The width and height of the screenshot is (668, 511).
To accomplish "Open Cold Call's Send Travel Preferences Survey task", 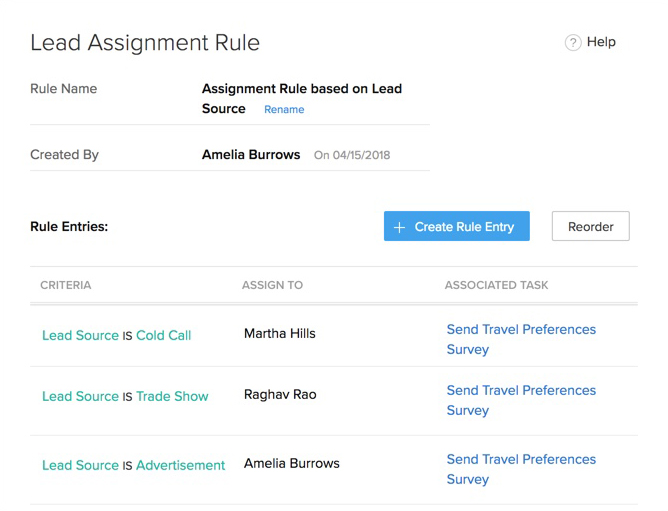I will coord(520,339).
